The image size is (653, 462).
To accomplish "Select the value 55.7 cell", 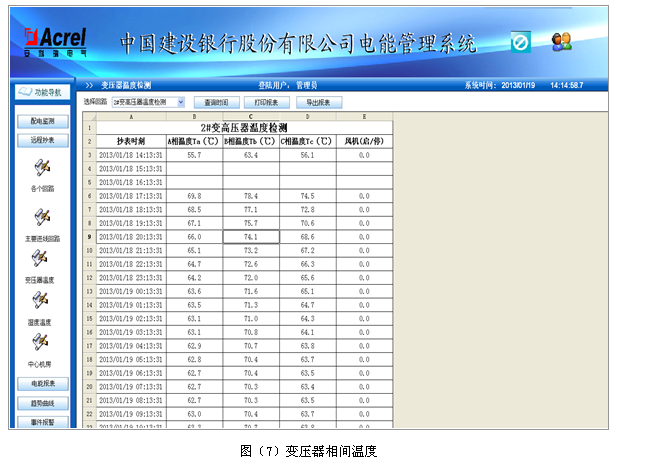I will coord(194,155).
